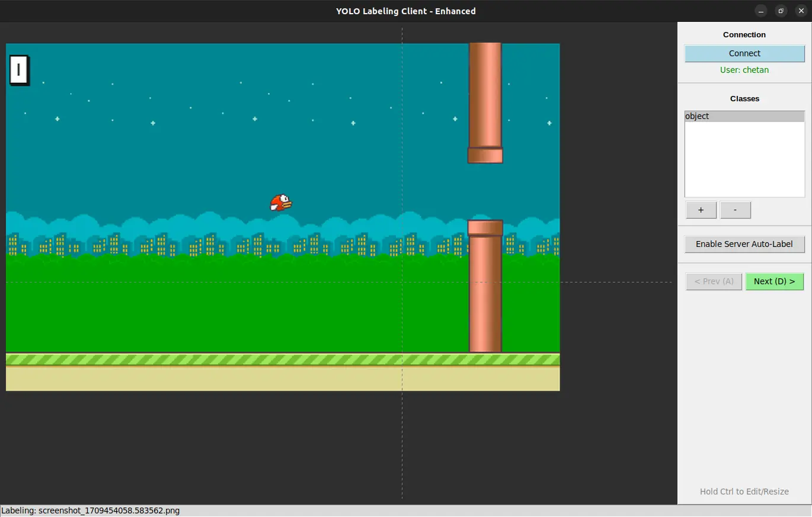Click the window title bar text
The width and height of the screenshot is (812, 517).
(405, 11)
